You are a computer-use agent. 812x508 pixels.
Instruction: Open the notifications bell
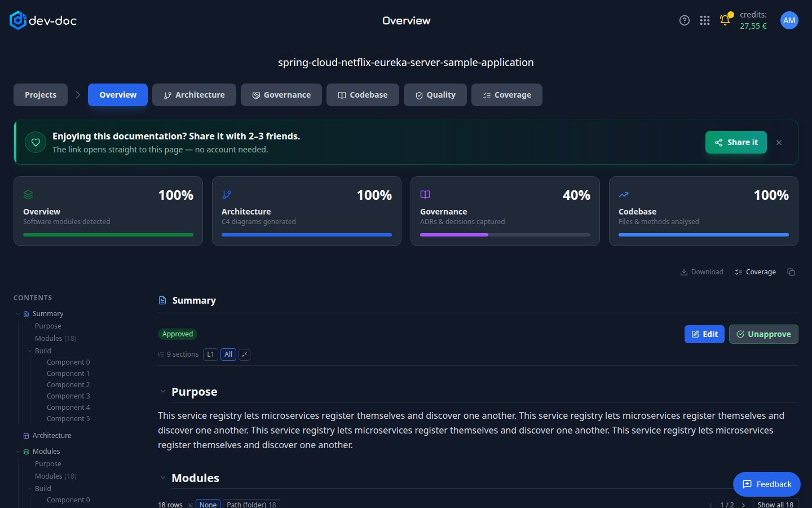tap(725, 20)
